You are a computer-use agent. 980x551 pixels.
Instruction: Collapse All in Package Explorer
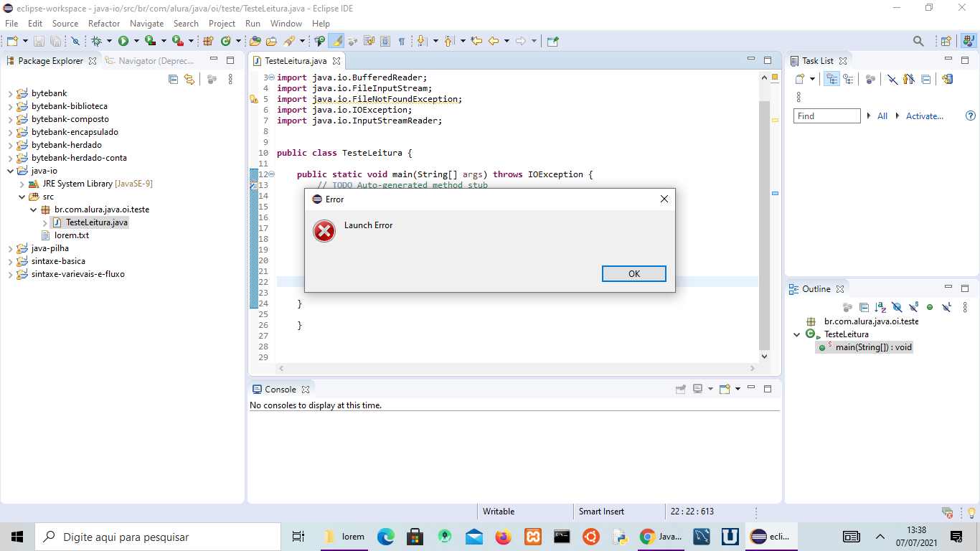pos(173,79)
